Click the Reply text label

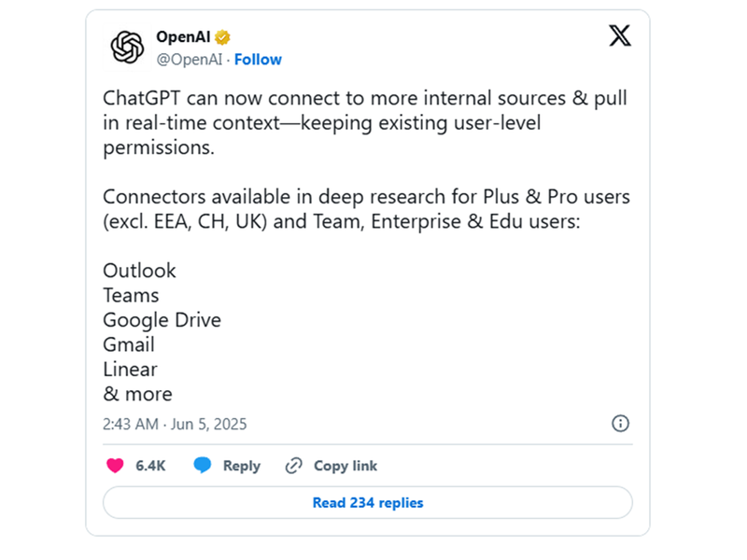[241, 466]
